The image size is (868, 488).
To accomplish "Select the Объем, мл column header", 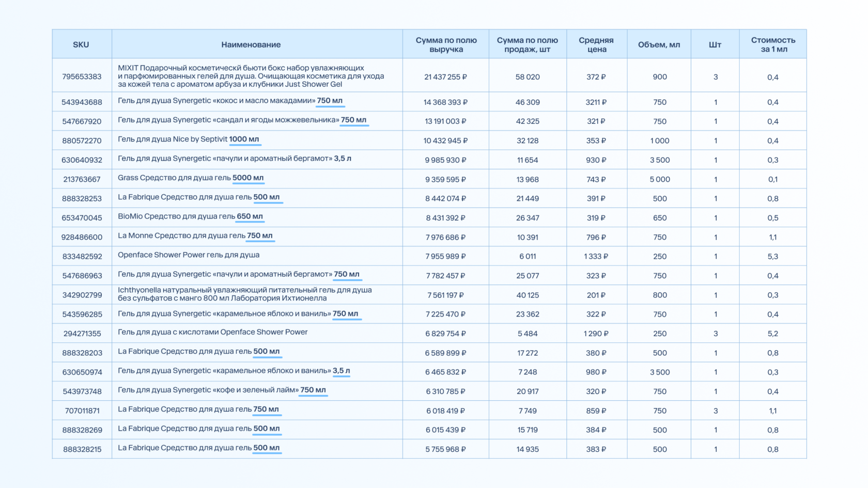I will coord(659,44).
